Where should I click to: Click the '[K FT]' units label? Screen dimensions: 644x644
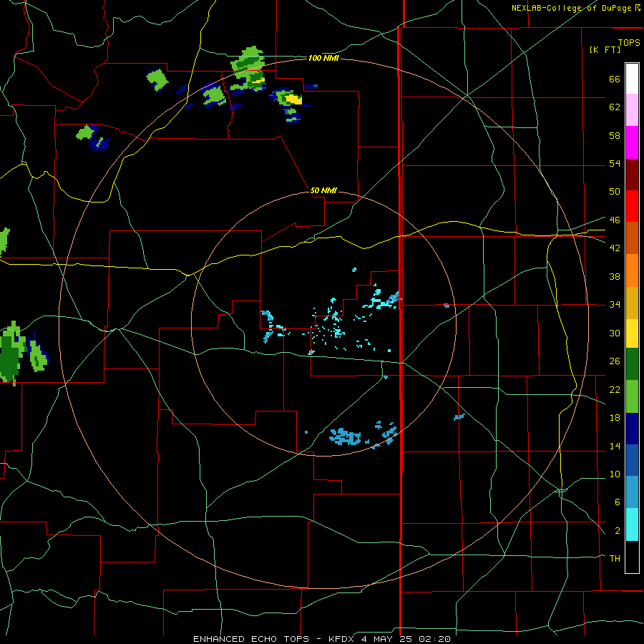coord(605,49)
